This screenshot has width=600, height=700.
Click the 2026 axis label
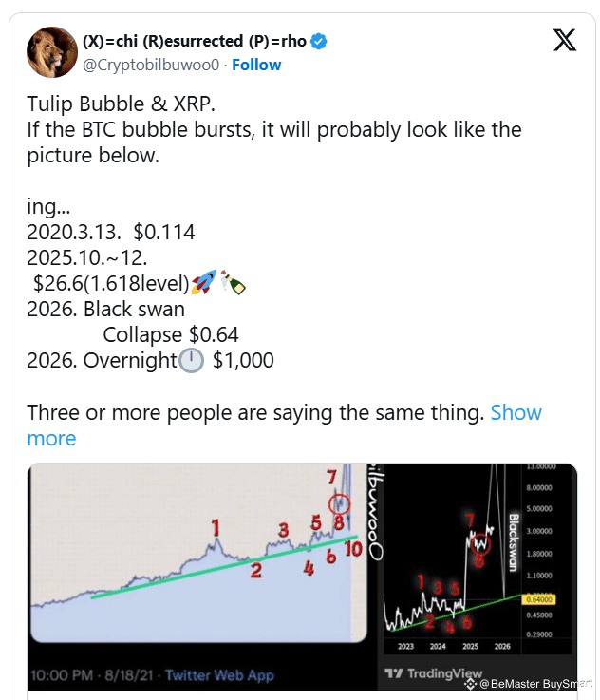point(502,646)
